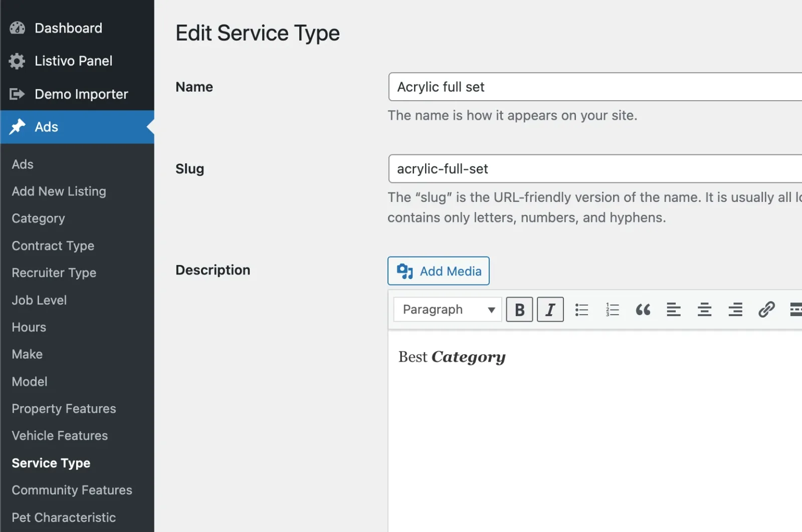Image resolution: width=802 pixels, height=532 pixels.
Task: Go to Category submenu item
Action: [38, 218]
